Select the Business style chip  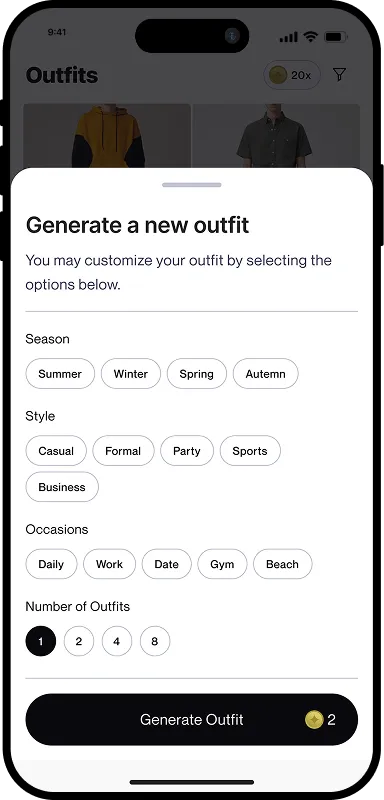pos(62,487)
